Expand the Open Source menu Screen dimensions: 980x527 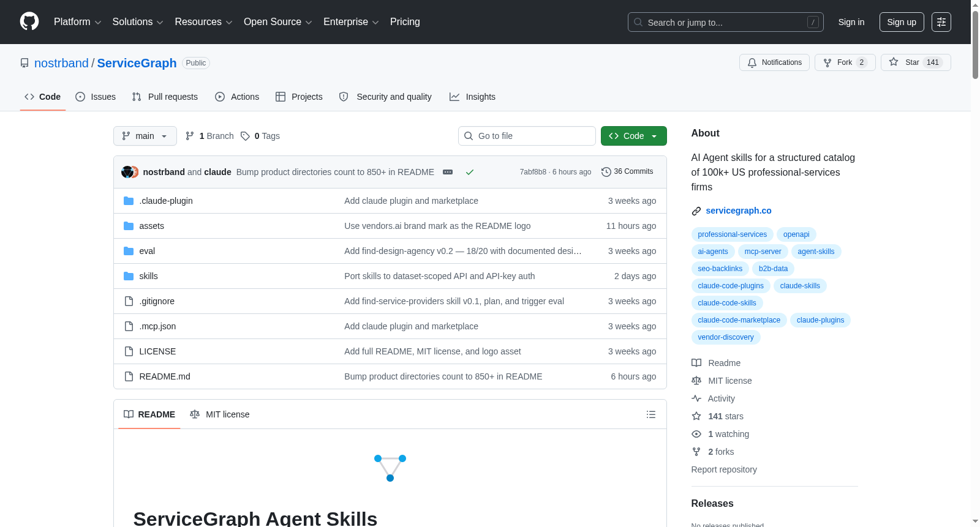tap(278, 22)
